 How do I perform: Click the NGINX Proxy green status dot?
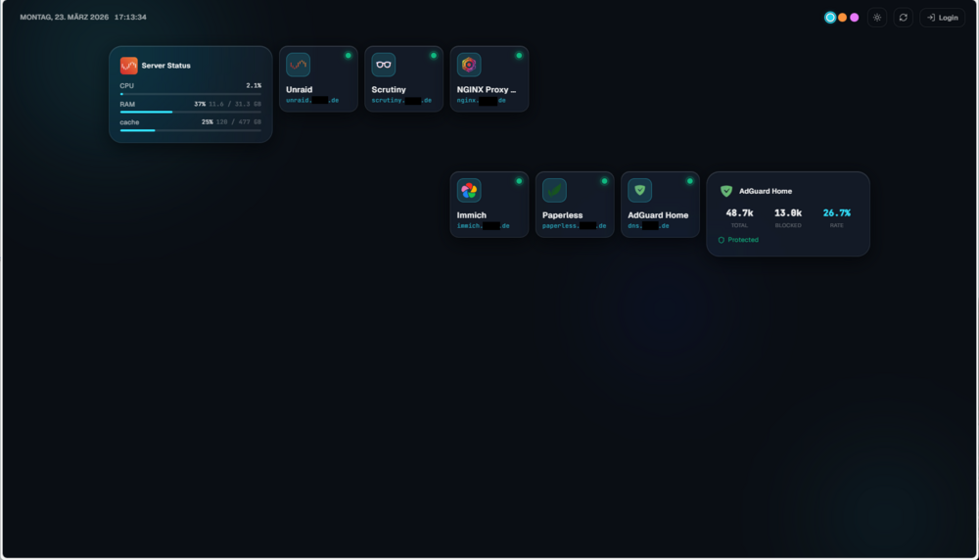coord(519,56)
